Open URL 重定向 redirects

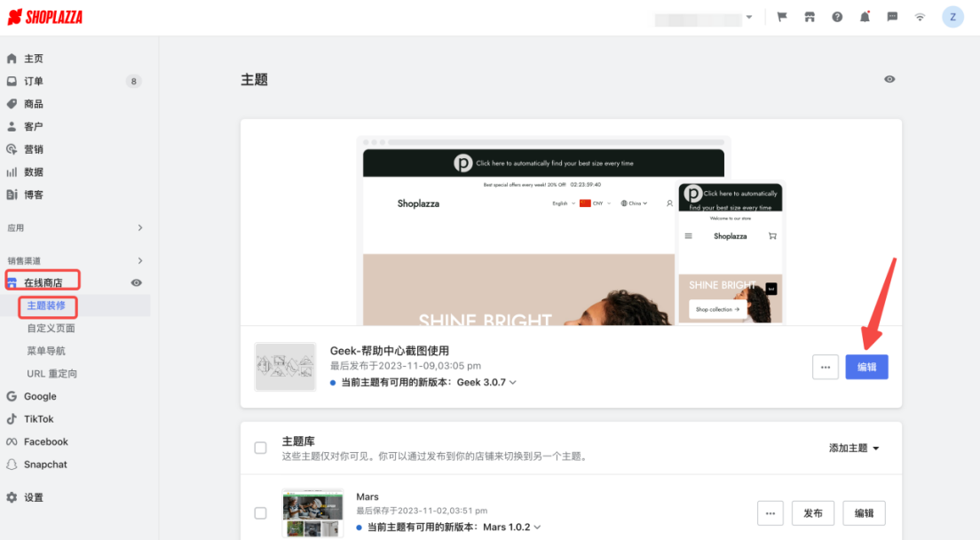coord(51,374)
